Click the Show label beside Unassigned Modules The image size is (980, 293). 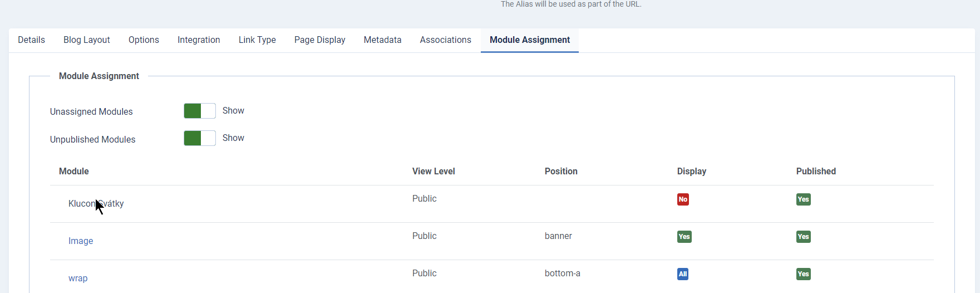[233, 111]
